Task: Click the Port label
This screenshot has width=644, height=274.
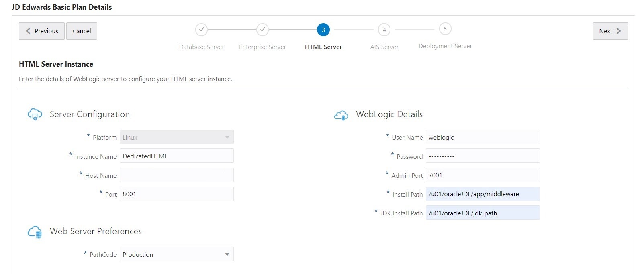Action: (111, 194)
